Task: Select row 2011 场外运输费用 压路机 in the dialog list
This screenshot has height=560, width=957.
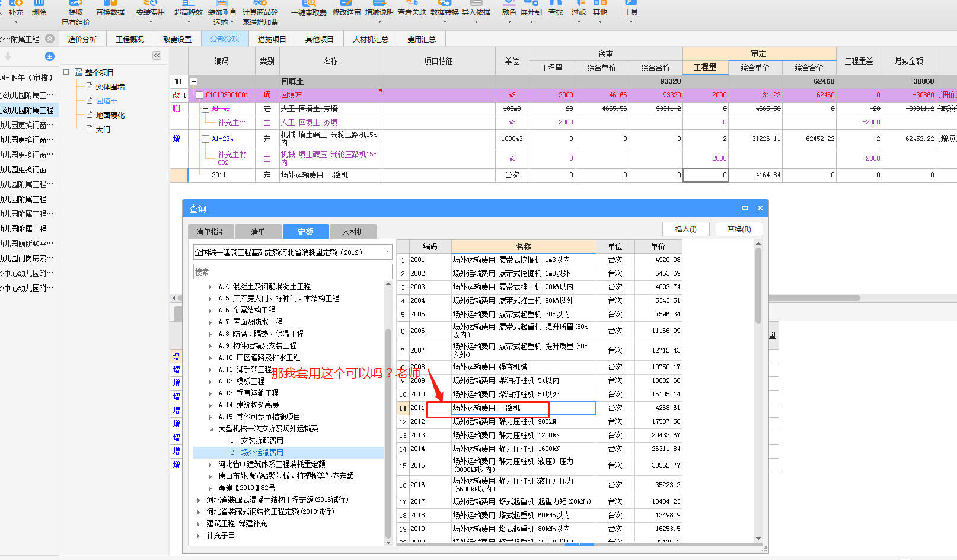Action: (x=540, y=408)
